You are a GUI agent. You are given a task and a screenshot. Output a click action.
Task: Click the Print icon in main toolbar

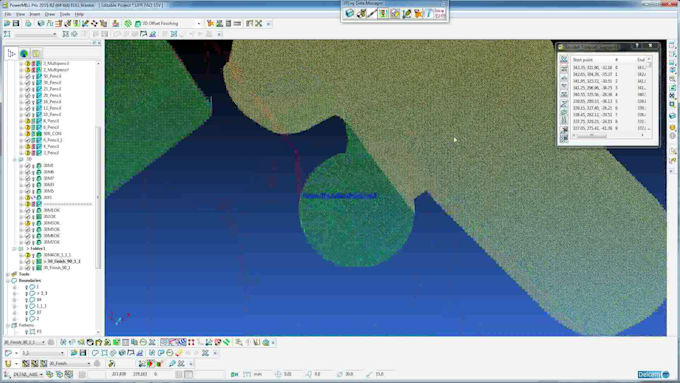click(x=28, y=23)
